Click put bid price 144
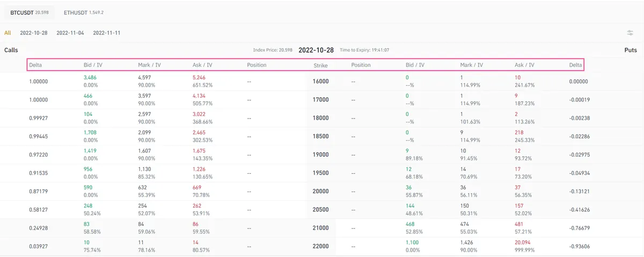This screenshot has width=644, height=257. 411,205
